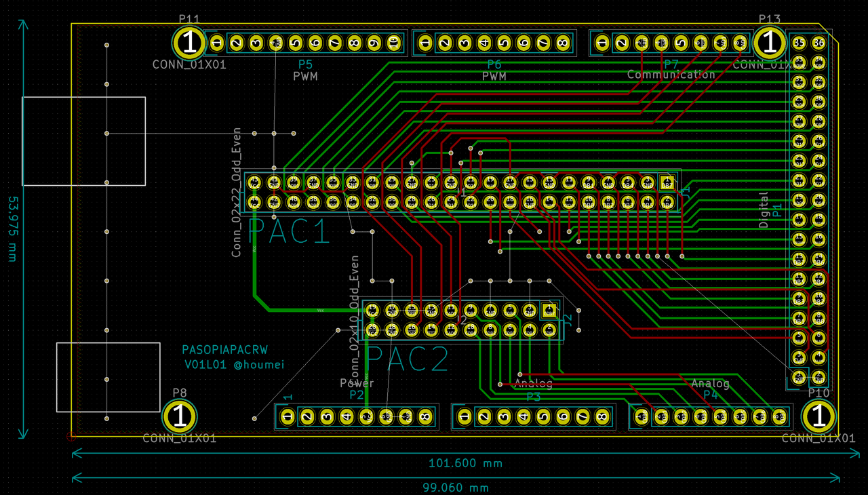
Task: Select the P7 reference label
Action: [671, 64]
